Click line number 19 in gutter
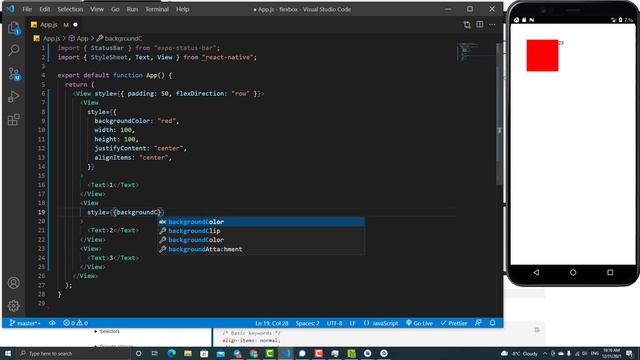The image size is (640, 360). pos(41,212)
